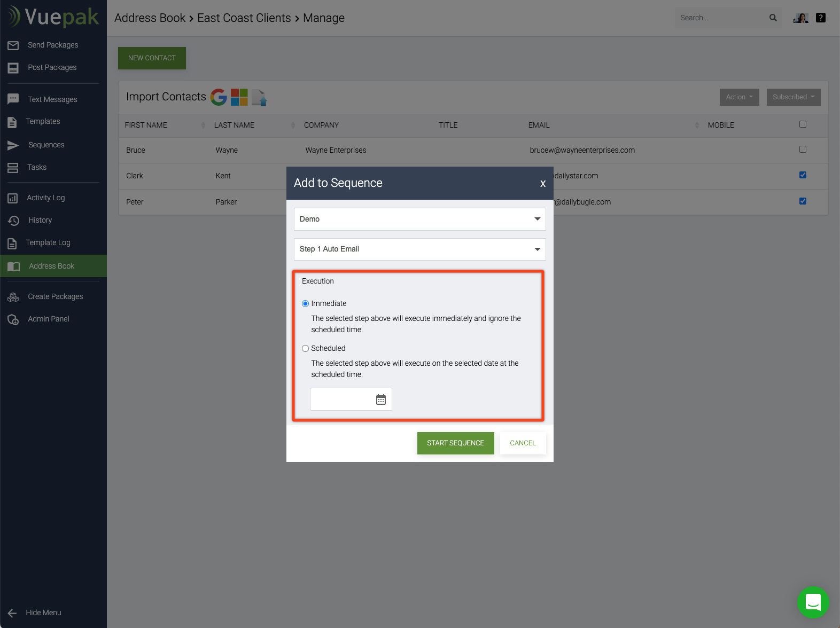Click the Admin Panel shield icon
This screenshot has height=628, width=840.
click(x=13, y=319)
